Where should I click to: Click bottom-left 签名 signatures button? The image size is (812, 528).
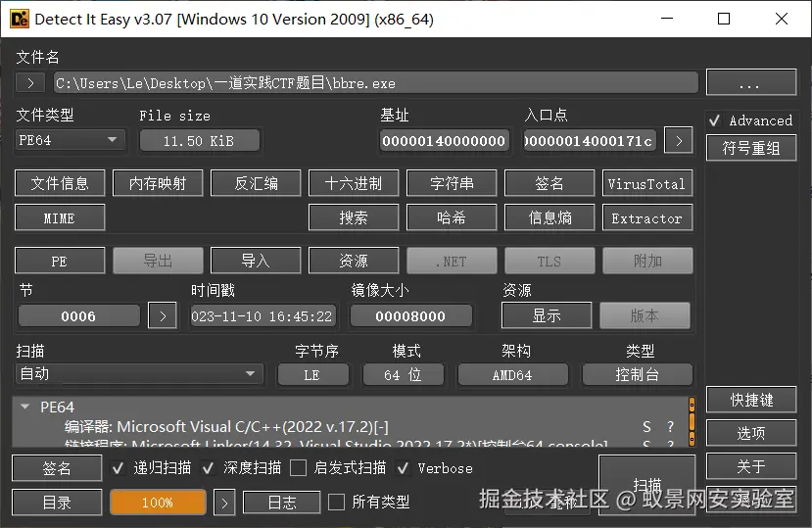point(57,468)
